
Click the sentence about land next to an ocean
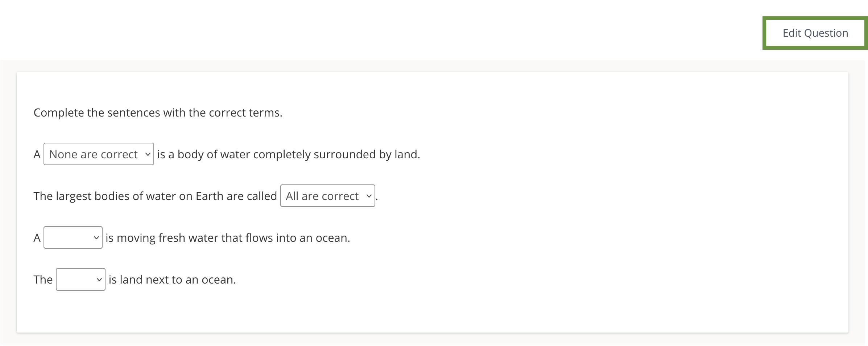pos(171,280)
